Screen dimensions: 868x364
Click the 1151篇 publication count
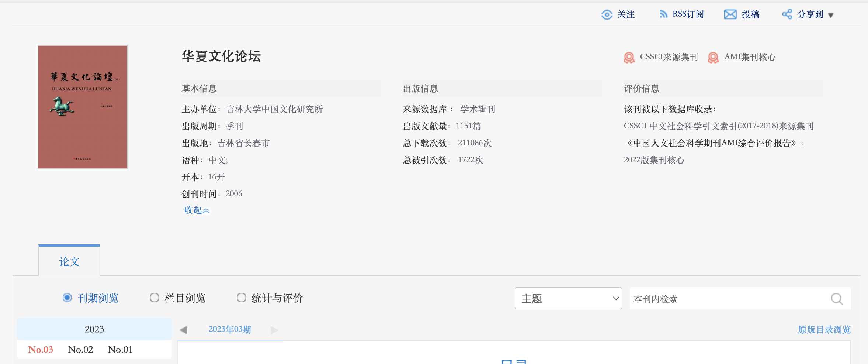tap(468, 126)
